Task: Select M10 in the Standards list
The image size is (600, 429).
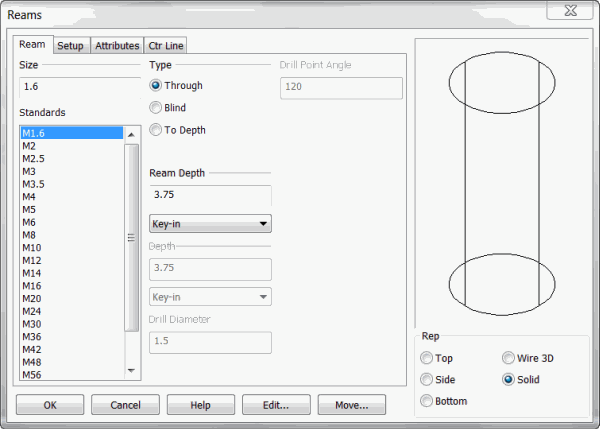Action: (x=72, y=248)
